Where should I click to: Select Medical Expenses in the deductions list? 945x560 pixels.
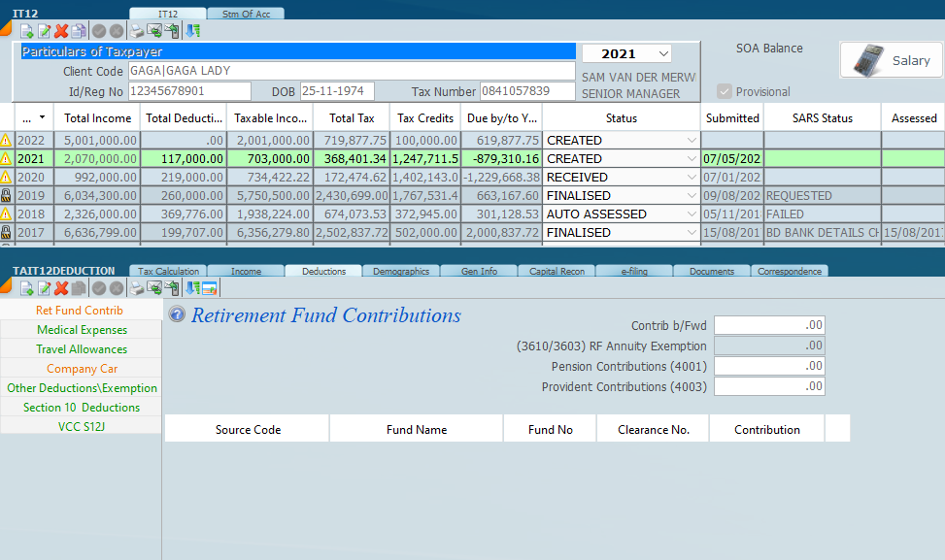tap(82, 330)
